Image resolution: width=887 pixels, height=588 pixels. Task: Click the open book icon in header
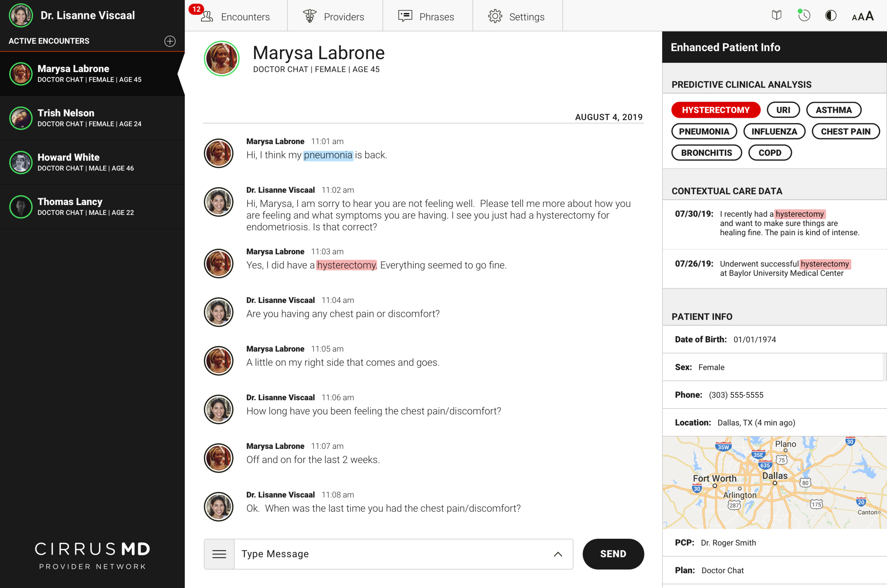click(x=776, y=15)
